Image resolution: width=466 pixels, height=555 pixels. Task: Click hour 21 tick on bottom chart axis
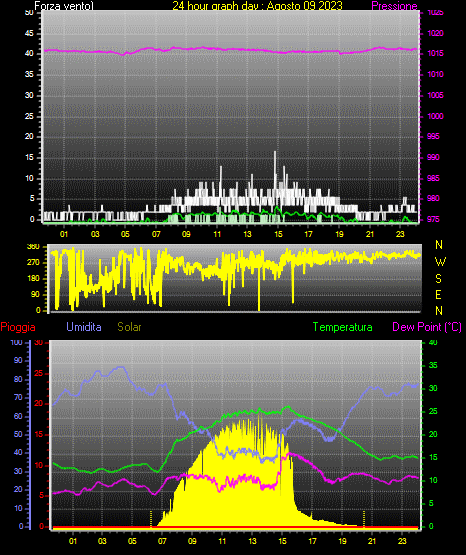coord(372,541)
